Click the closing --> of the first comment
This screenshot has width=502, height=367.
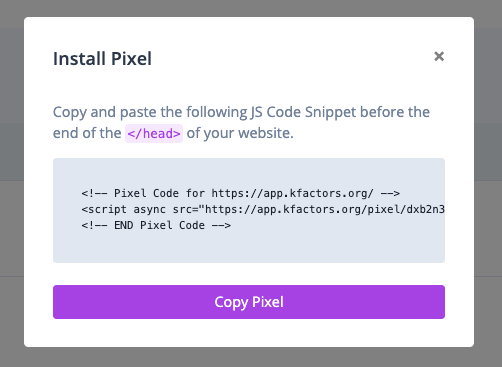pos(390,193)
